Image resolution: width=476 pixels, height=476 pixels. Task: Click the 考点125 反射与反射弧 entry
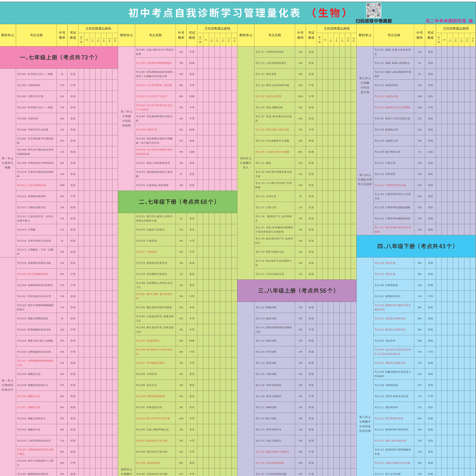tap(268, 96)
